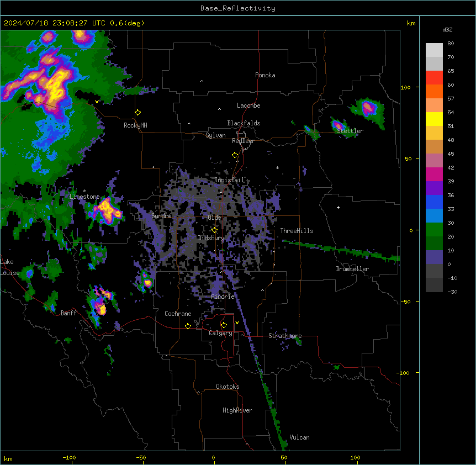Click the Cochrane label

click(178, 314)
